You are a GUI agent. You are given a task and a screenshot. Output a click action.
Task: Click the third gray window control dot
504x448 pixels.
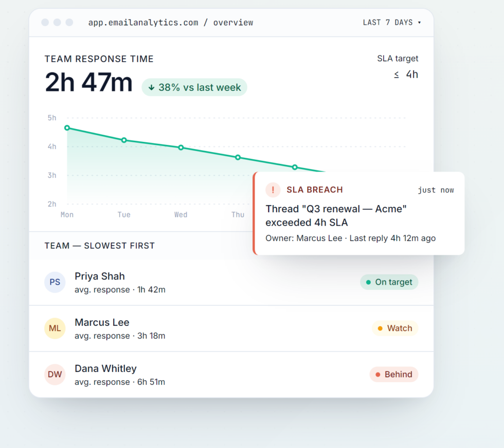pyautogui.click(x=69, y=22)
